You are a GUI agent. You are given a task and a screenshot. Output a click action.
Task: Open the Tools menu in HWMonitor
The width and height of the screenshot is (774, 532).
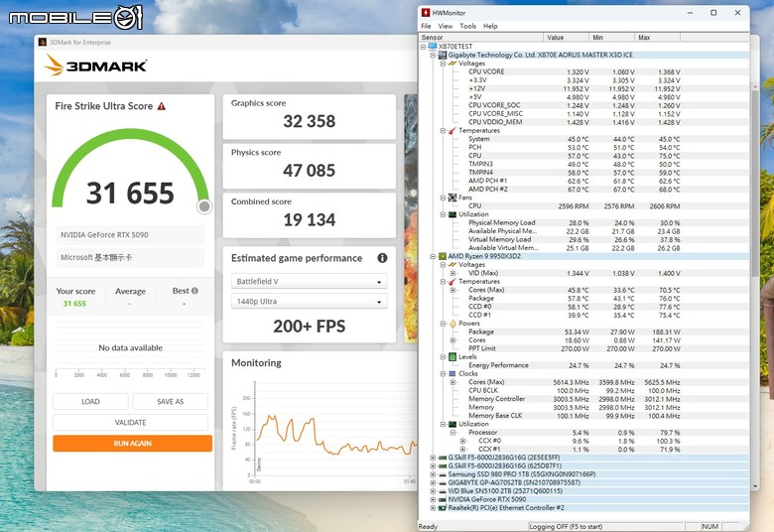coord(467,26)
